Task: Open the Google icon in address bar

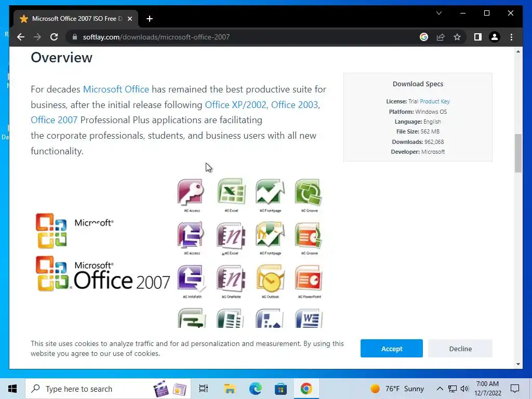Action: [424, 37]
